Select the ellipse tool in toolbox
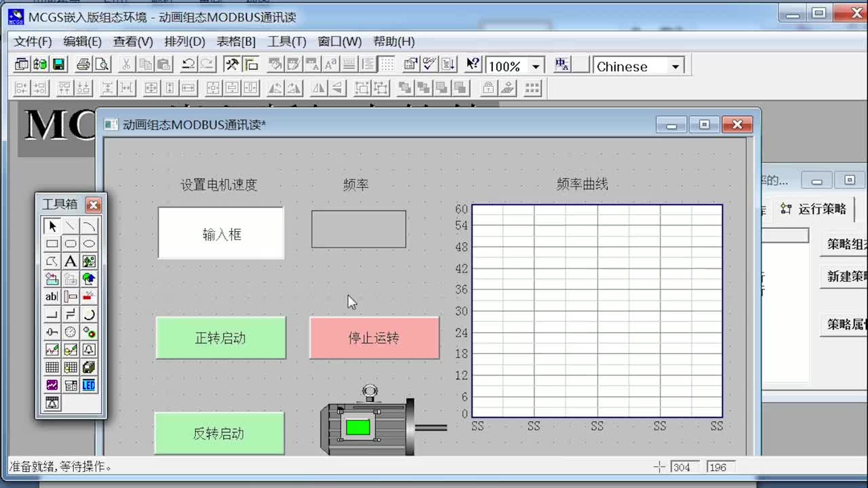The height and width of the screenshot is (488, 868). [x=89, y=244]
